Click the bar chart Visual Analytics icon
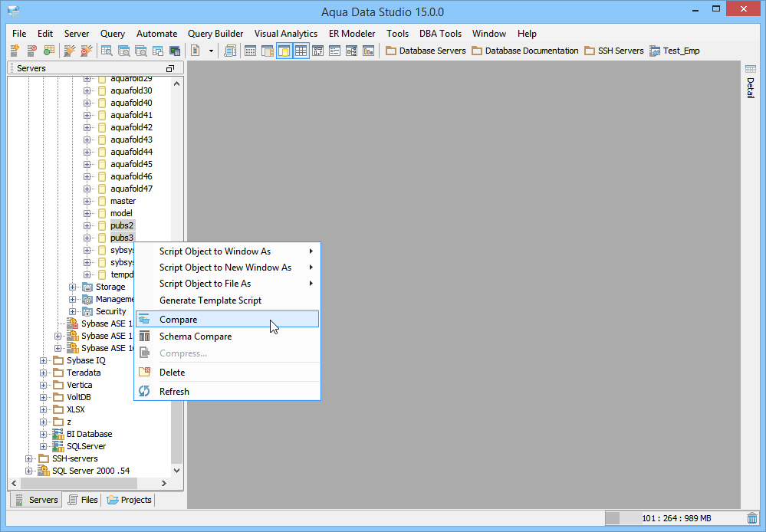Viewport: 766px width, 532px height. (x=368, y=51)
